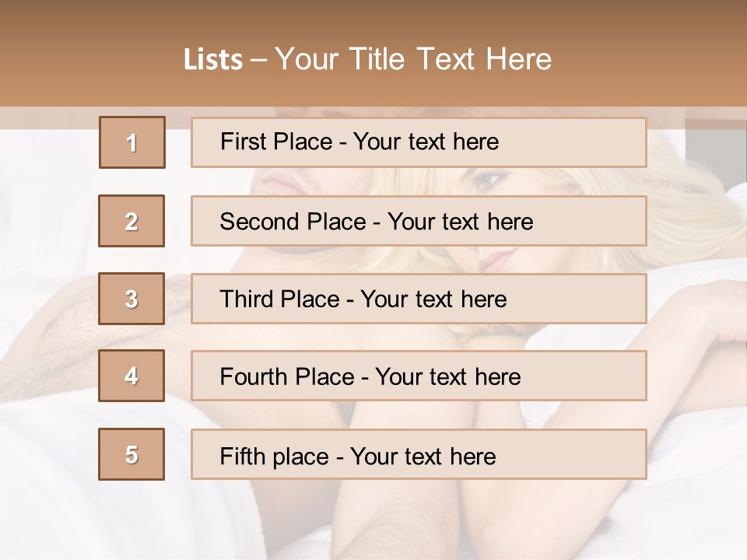The width and height of the screenshot is (747, 560).
Task: Click "Your Title Text Here" in the title
Action: coord(413,60)
